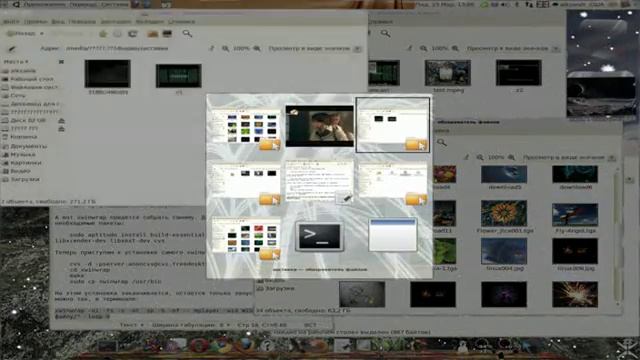The height and width of the screenshot is (360, 640).
Task: Choose the video player preview in window switcher
Action: (320, 126)
